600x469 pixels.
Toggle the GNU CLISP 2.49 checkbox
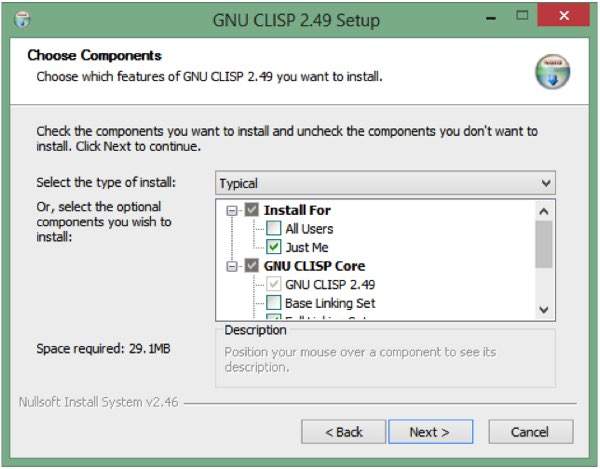click(x=274, y=284)
